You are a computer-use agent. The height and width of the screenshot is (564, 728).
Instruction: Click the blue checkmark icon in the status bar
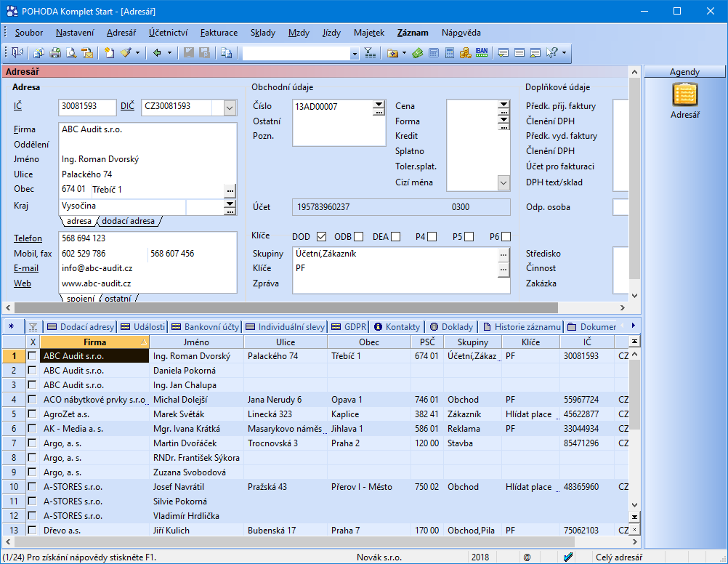pyautogui.click(x=568, y=557)
